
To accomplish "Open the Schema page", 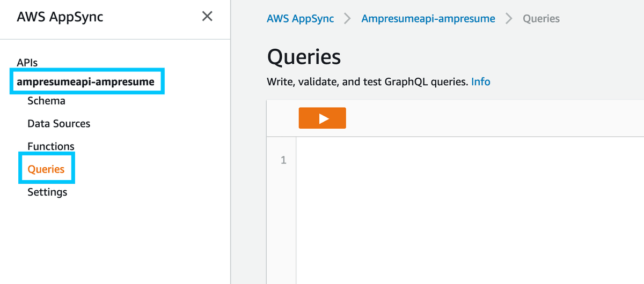I will (x=46, y=101).
